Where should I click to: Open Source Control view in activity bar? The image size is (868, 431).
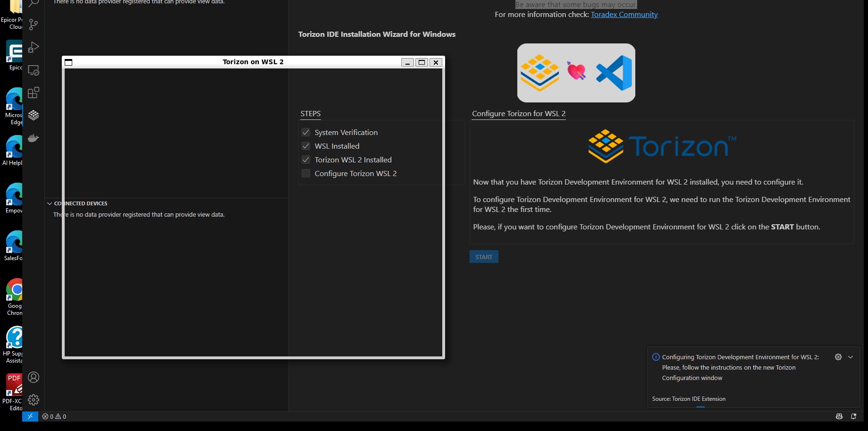34,25
